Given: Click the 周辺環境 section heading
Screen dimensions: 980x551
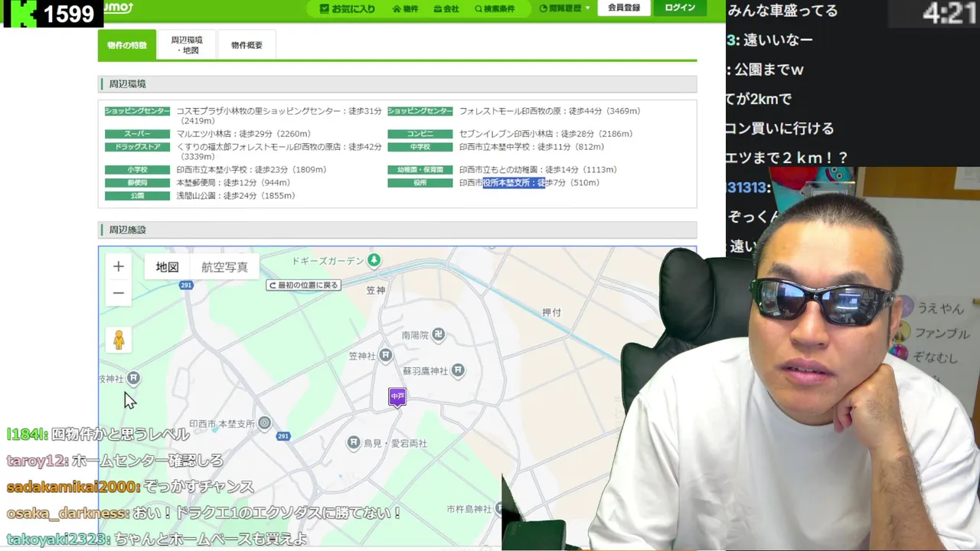Looking at the screenshot, I should [127, 84].
